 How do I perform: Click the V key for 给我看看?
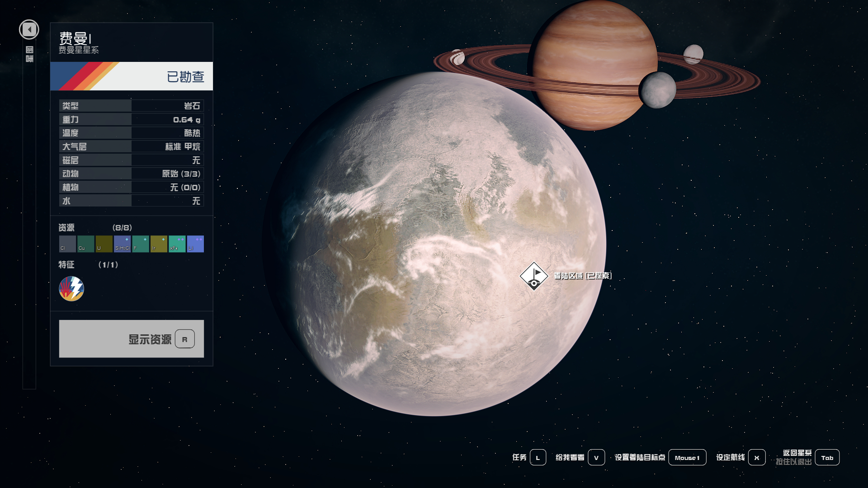596,457
